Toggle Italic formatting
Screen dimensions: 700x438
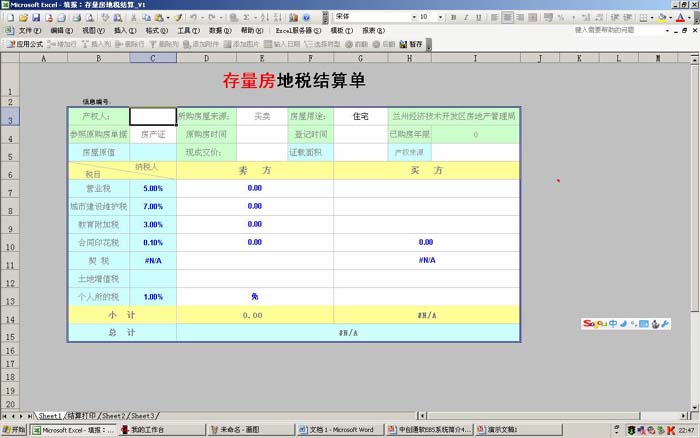tap(468, 18)
